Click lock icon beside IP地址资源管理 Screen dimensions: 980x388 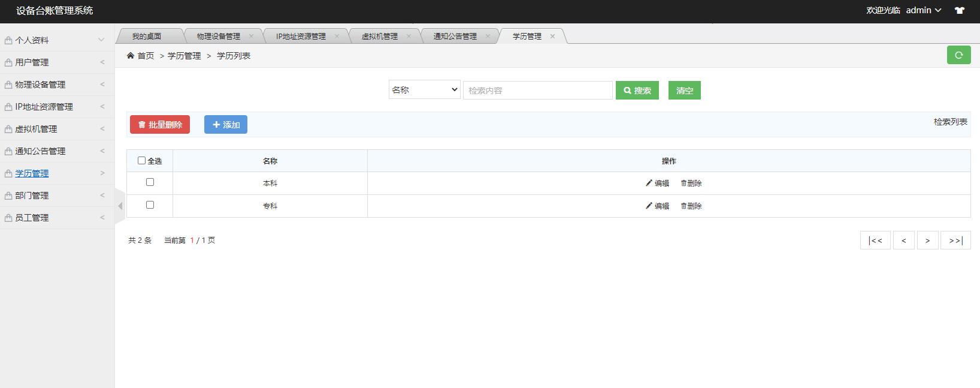click(x=8, y=107)
